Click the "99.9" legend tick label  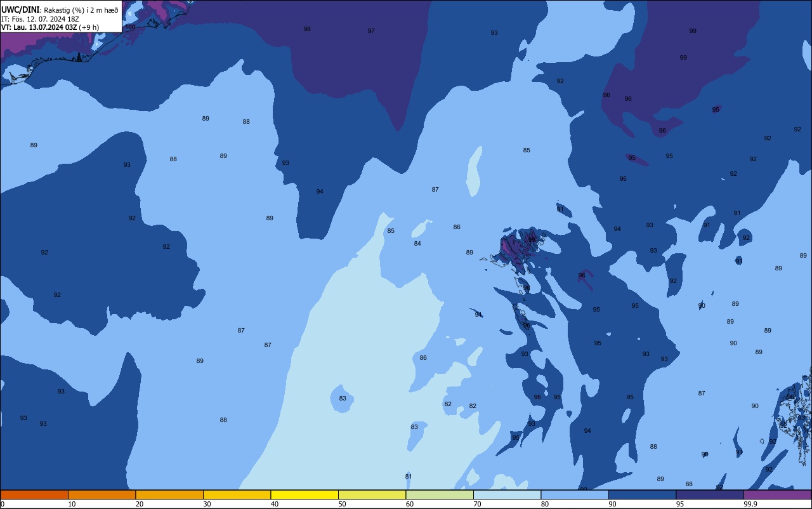tap(750, 504)
